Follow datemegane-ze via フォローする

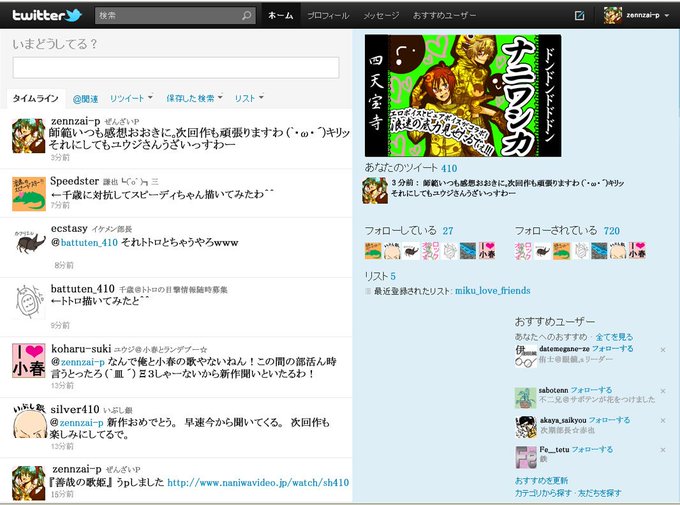click(612, 349)
